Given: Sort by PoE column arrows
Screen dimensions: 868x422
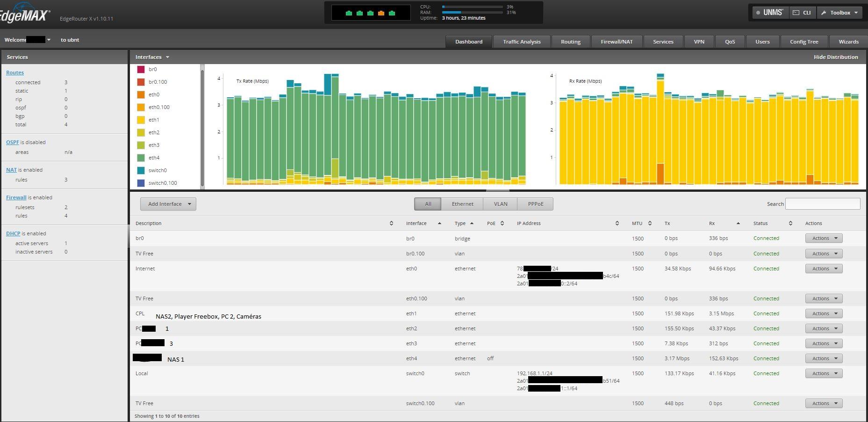Looking at the screenshot, I should [x=502, y=223].
